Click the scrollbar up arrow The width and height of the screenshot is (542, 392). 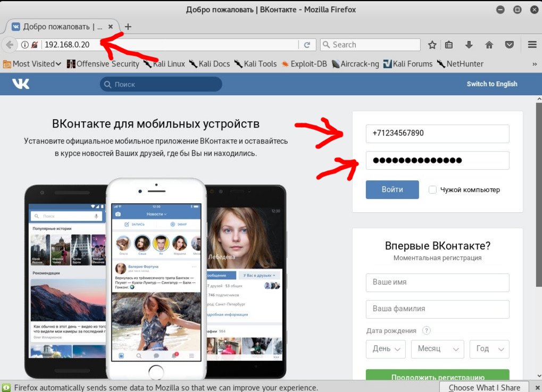click(539, 99)
